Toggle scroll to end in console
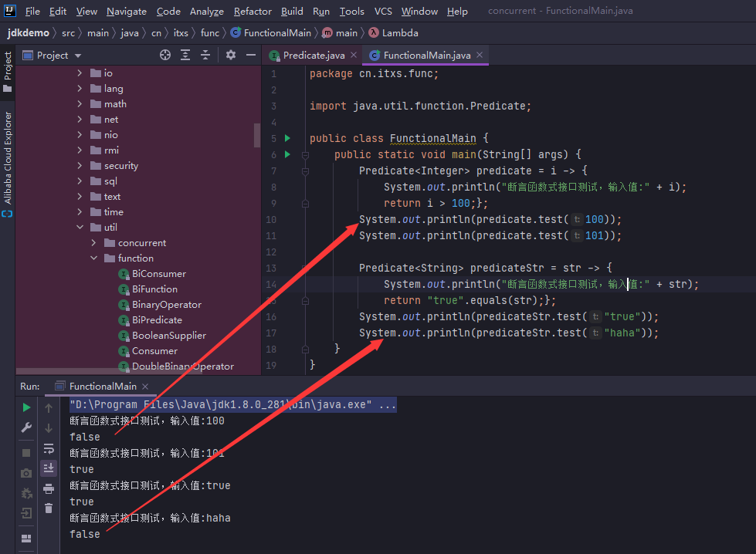This screenshot has width=756, height=554. pos(49,468)
